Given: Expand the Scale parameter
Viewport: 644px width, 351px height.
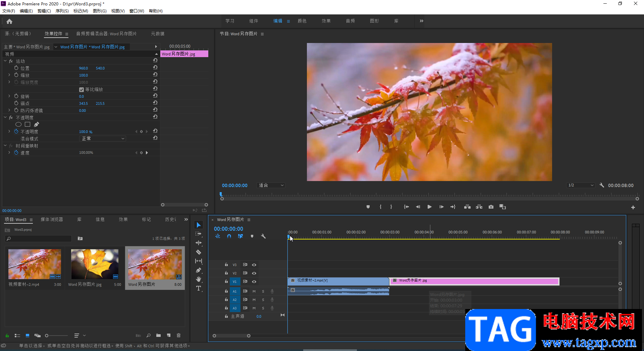Looking at the screenshot, I should (x=9, y=75).
